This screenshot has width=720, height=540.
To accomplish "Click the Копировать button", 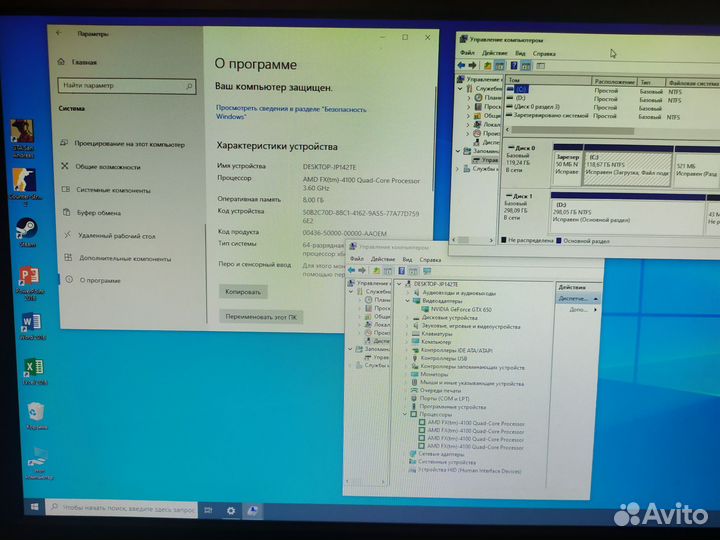I will pyautogui.click(x=243, y=292).
